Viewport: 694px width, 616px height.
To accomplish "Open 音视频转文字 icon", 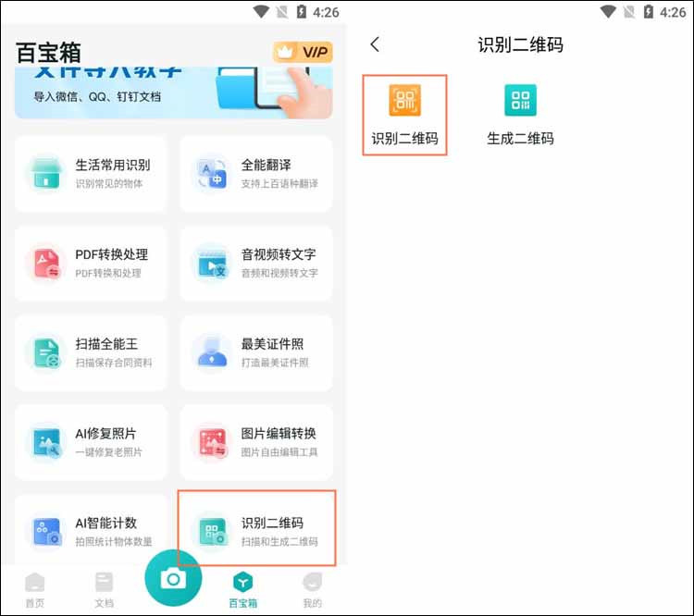I will coord(213,264).
